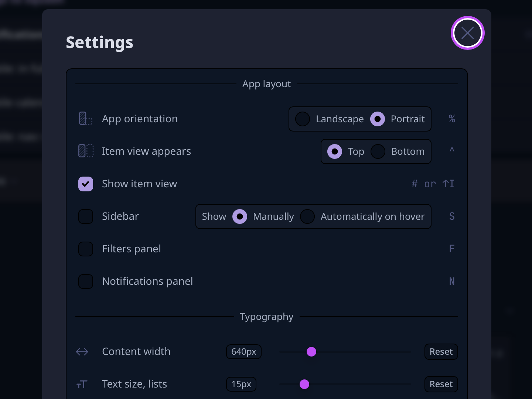Make item view appear at Top
532x399 pixels.
pyautogui.click(x=334, y=151)
